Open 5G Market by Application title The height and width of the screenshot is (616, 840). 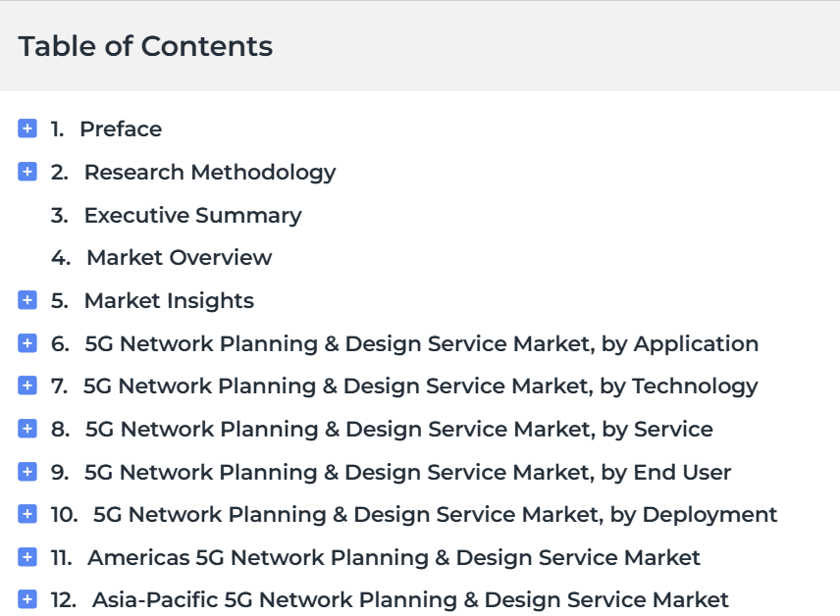click(x=422, y=344)
